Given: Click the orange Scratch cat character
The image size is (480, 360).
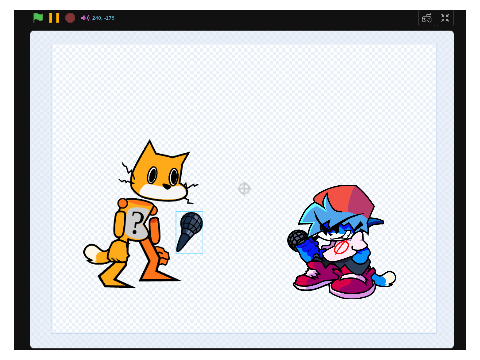Looking at the screenshot, I should click(141, 213).
